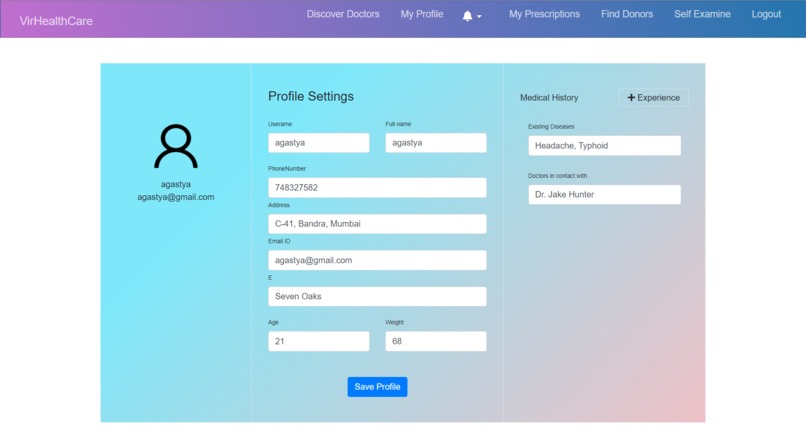Click the user avatar icon
806x447 pixels.
[x=176, y=146]
